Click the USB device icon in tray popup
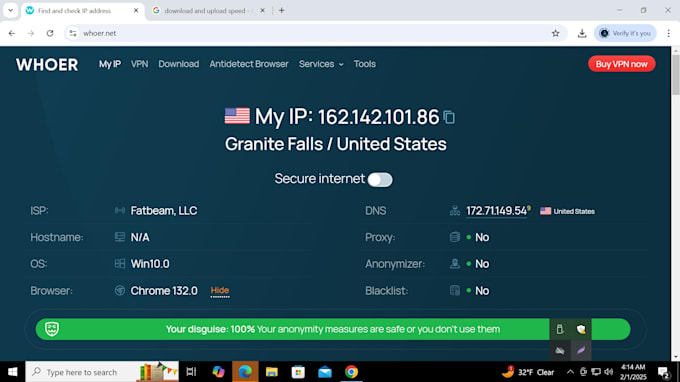680x382 pixels. point(560,329)
